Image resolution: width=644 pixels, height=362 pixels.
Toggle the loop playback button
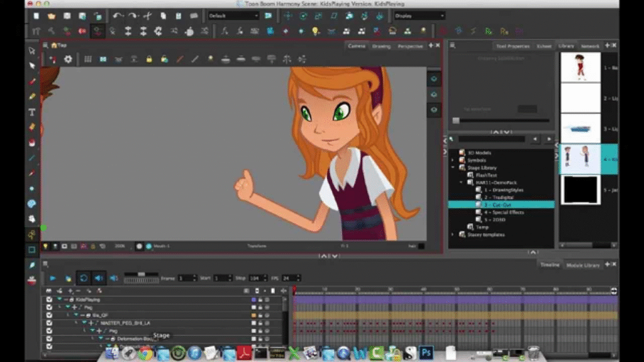tap(83, 278)
